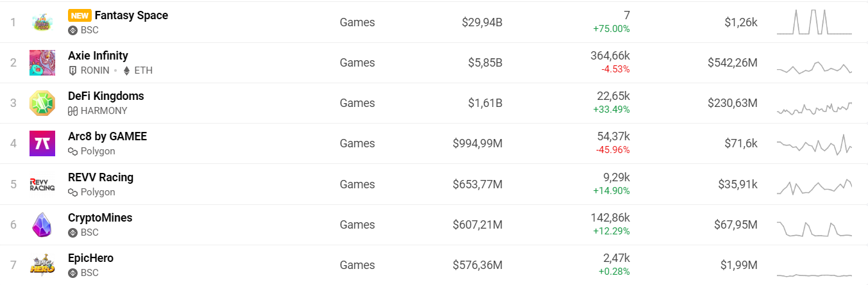Click the NEW badge beside Fantasy Space
Image resolution: width=868 pixels, height=285 pixels.
80,15
